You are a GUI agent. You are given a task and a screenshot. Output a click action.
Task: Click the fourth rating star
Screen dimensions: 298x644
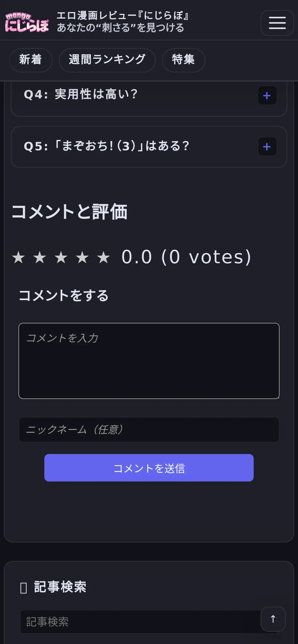(82, 257)
